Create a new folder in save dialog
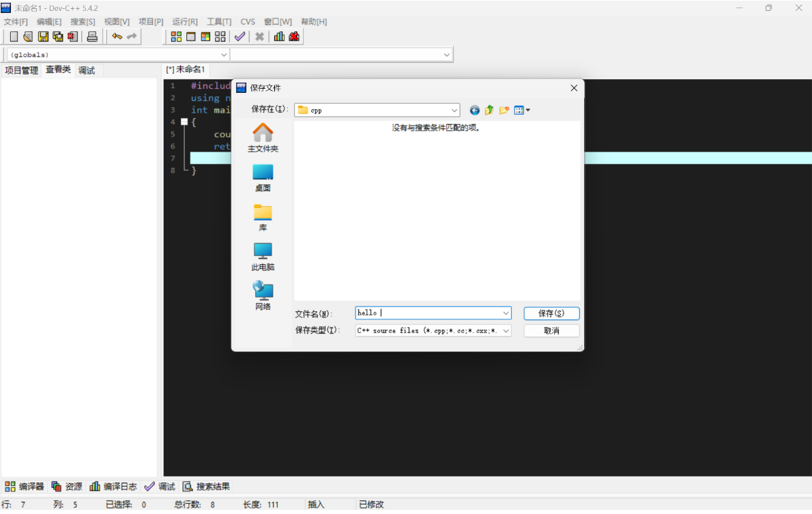Screen dimensions: 812x514 504,110
